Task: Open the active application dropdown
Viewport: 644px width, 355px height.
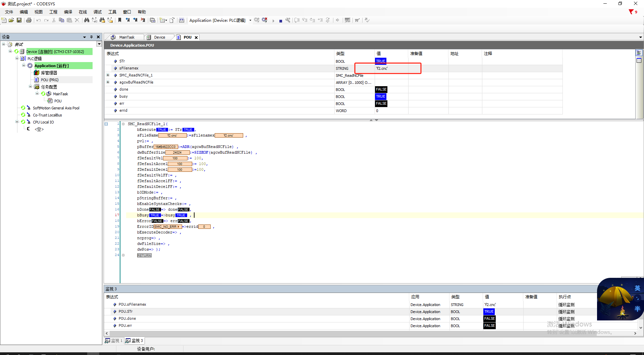Action: point(250,20)
